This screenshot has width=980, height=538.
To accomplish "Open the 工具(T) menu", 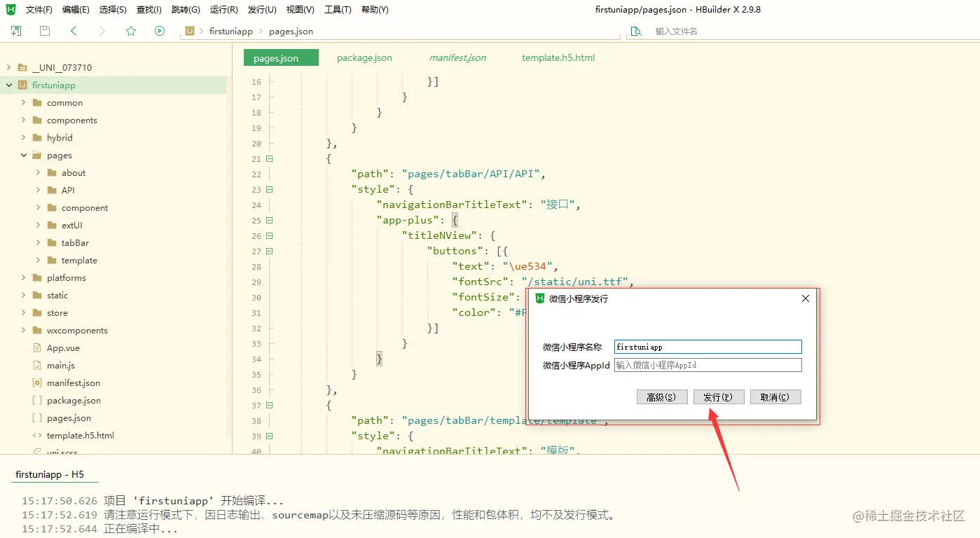I will 338,10.
